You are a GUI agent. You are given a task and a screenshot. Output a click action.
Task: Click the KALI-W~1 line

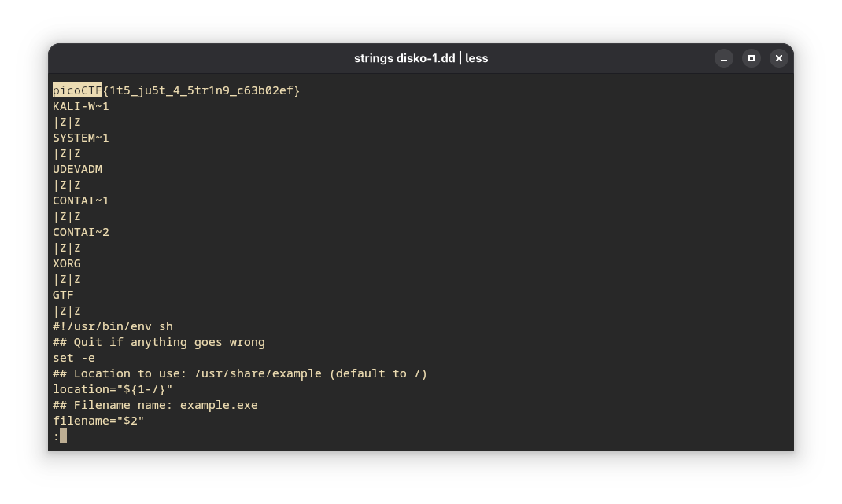[x=81, y=106]
